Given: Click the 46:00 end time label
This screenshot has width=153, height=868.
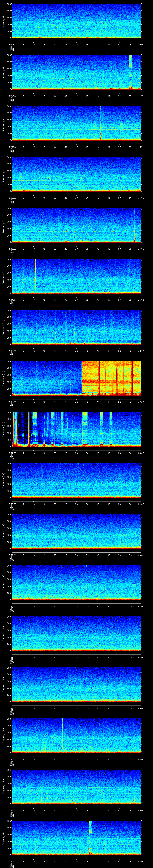Looking at the screenshot, I should click(x=141, y=861).
